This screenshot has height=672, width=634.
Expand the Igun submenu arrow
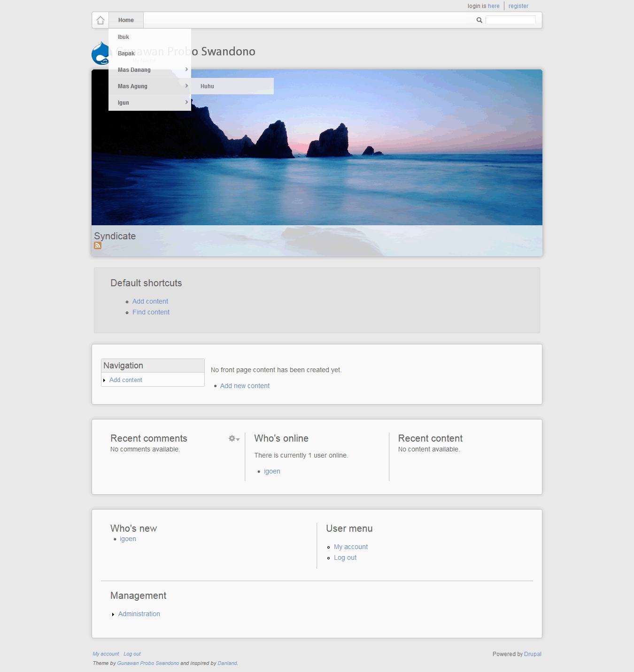[x=186, y=102]
